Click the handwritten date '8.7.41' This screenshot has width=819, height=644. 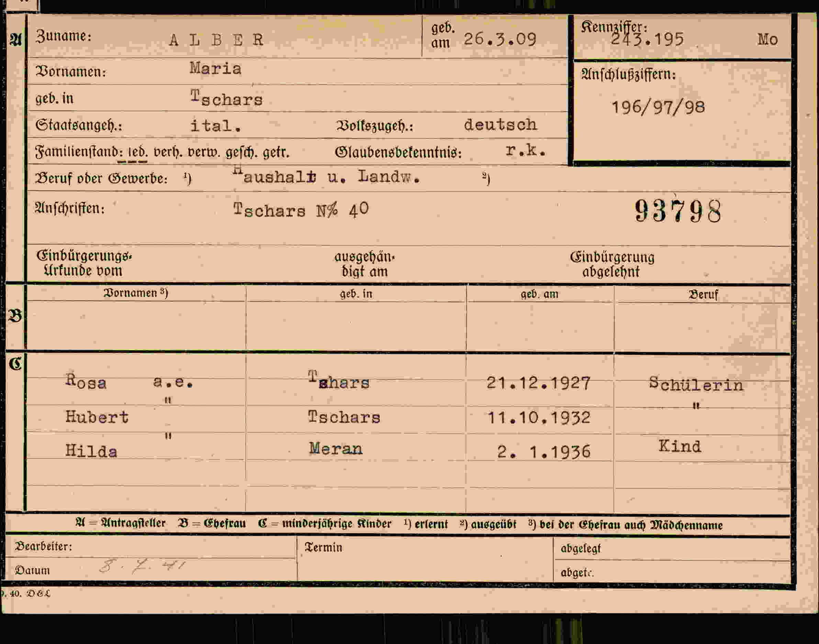coord(143,566)
